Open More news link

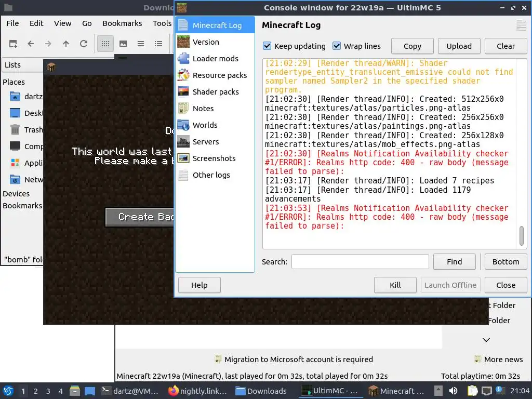click(x=498, y=360)
